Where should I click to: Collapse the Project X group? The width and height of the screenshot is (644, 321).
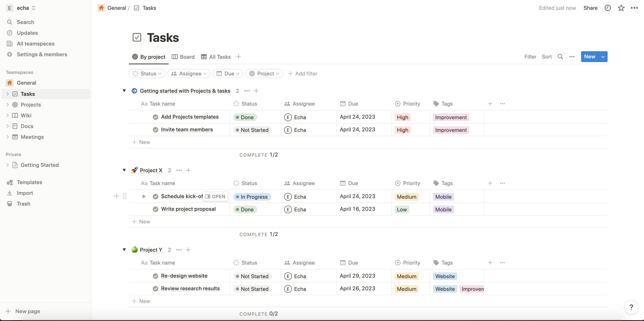[x=124, y=170]
